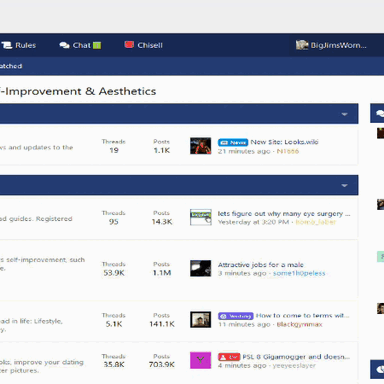
Task: Open the thread New Site: Looks.wiki
Action: tap(284, 142)
